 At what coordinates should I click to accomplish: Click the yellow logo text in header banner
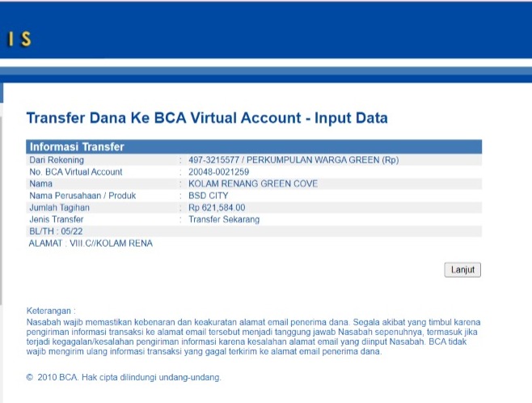(19, 38)
